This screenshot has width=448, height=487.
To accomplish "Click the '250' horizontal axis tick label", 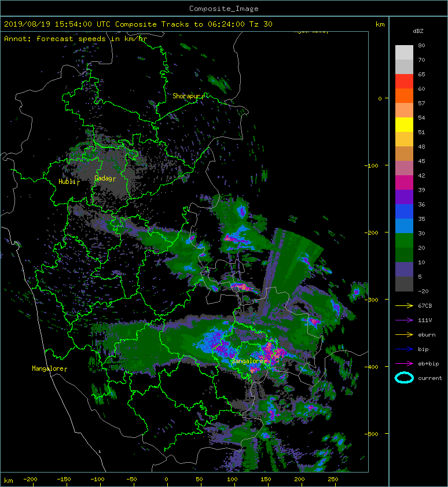I will (333, 479).
